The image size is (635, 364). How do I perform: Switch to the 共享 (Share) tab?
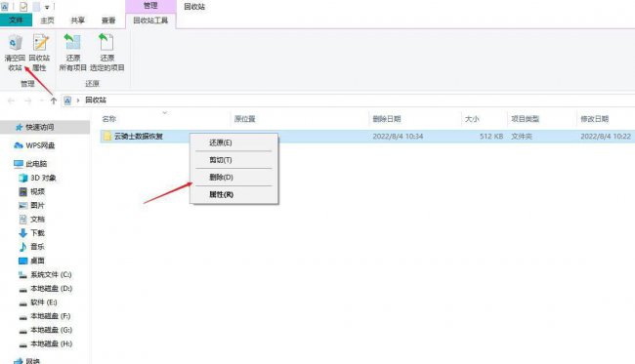tap(78, 20)
